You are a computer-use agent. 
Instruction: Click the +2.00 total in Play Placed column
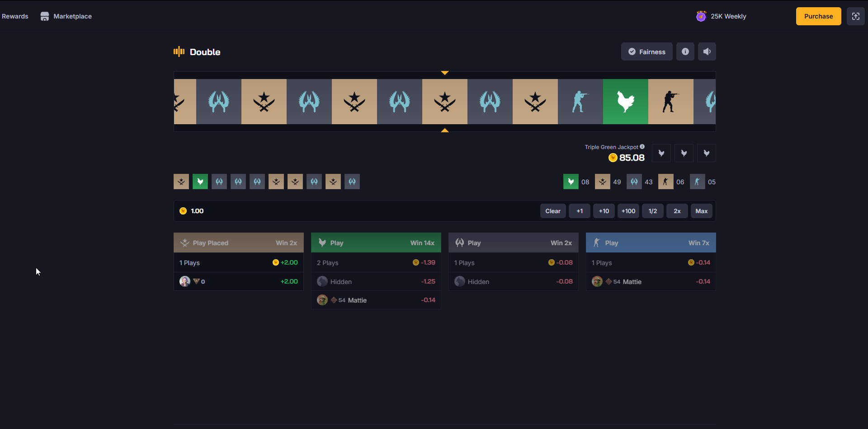[x=289, y=262]
